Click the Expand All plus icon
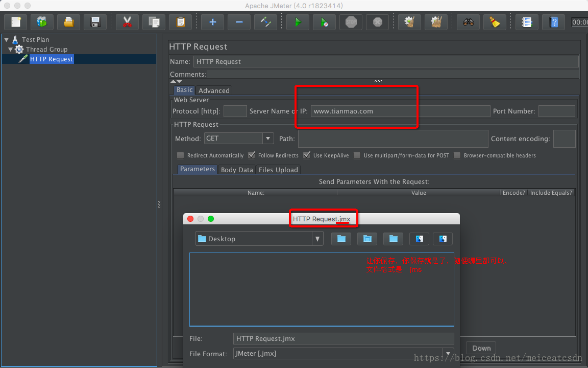The image size is (588, 368). [x=213, y=22]
